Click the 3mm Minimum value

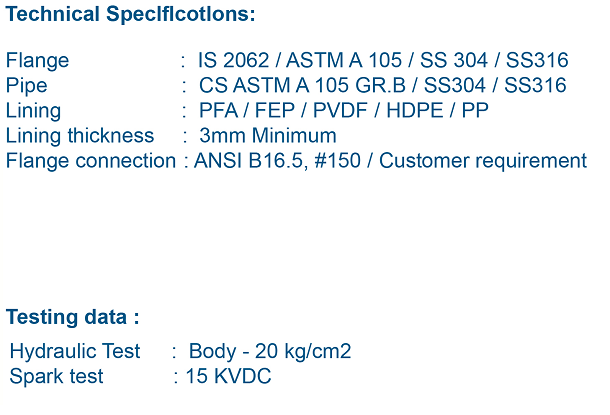point(268,136)
